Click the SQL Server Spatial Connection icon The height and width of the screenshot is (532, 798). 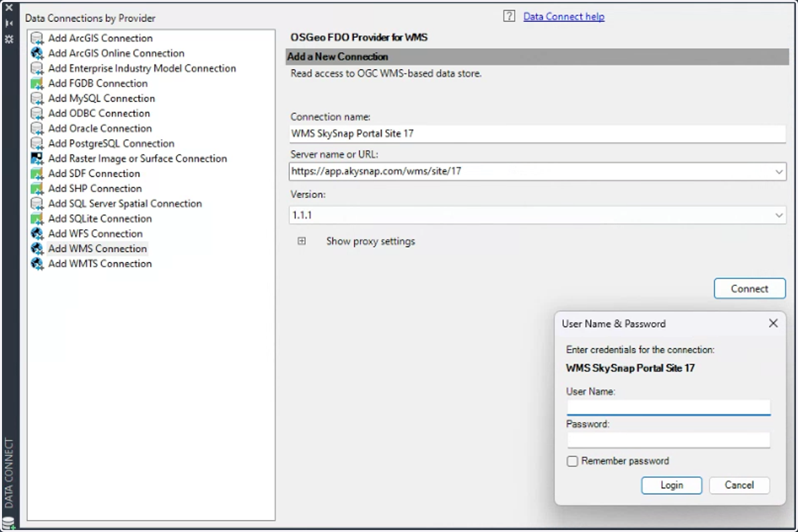37,203
